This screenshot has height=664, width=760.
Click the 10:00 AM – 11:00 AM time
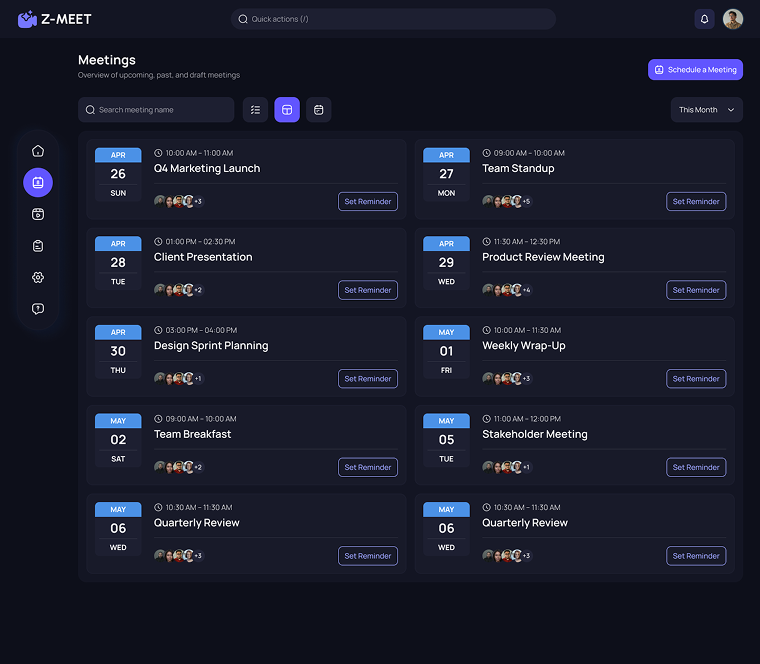[x=199, y=153]
